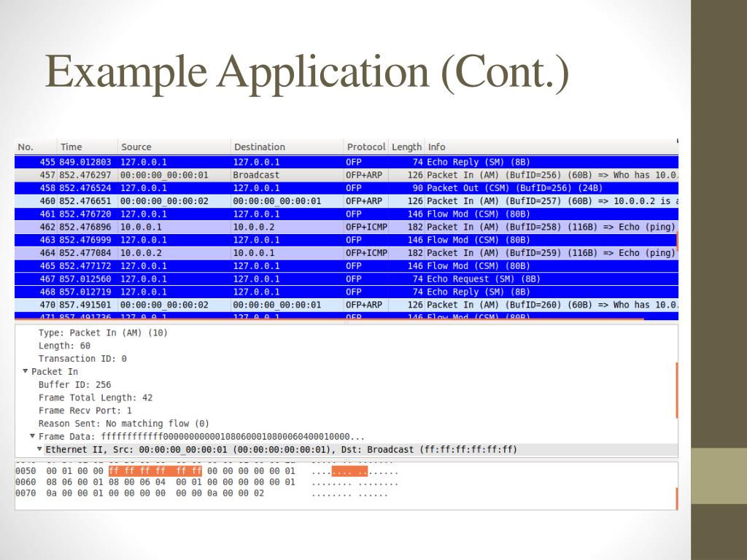Select Frame Recv Port: 1 field

pos(85,410)
